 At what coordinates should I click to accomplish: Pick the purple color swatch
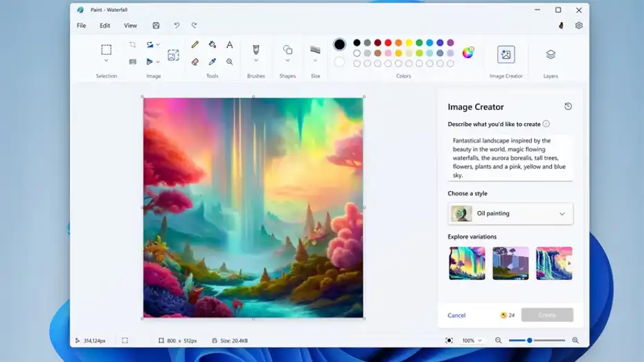pos(450,43)
